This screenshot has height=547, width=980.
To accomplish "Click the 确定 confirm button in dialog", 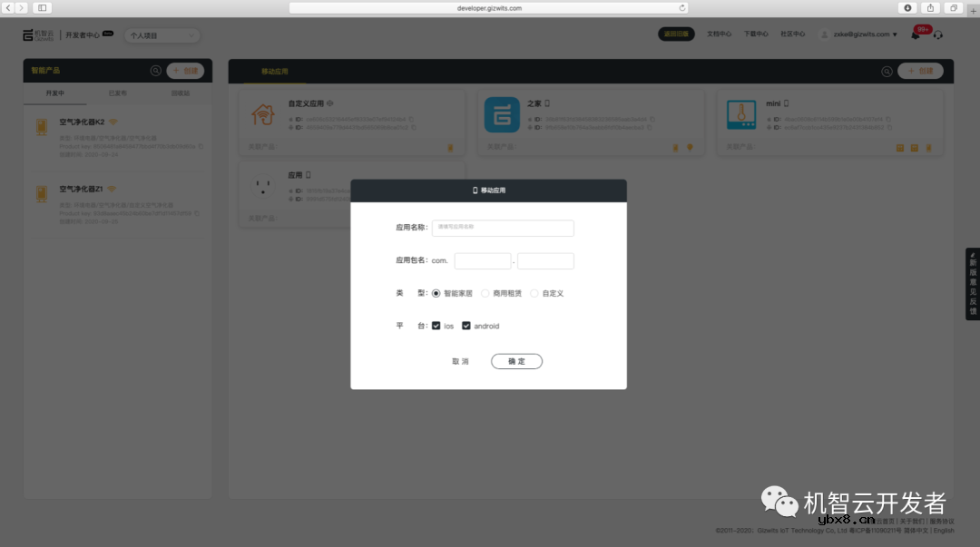I will point(515,361).
